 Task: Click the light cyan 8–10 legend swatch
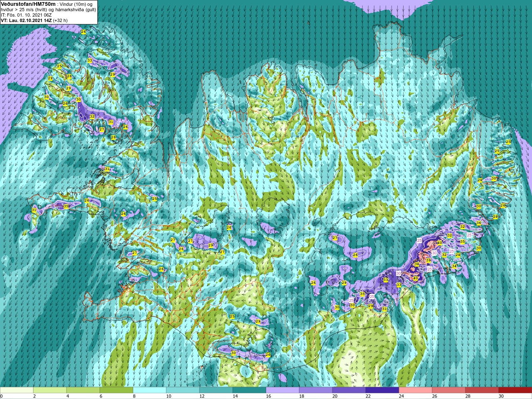(150, 390)
